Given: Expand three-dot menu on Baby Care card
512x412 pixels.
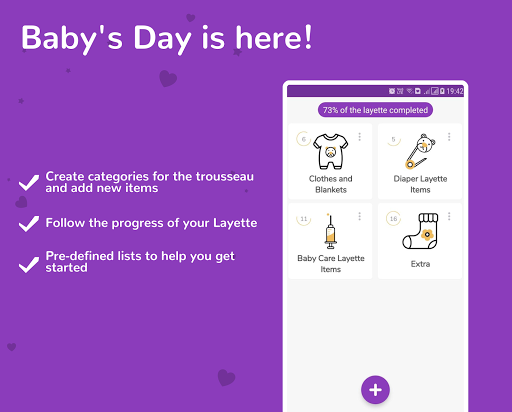Looking at the screenshot, I should click(360, 216).
